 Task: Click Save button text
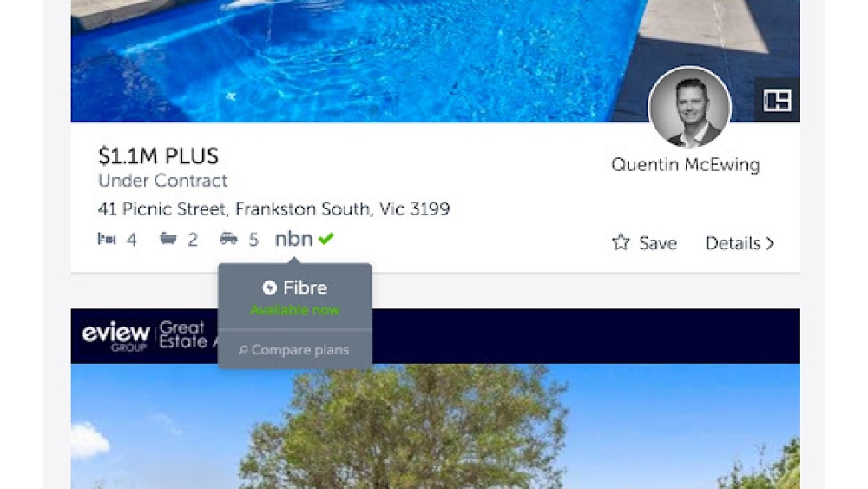(x=658, y=243)
